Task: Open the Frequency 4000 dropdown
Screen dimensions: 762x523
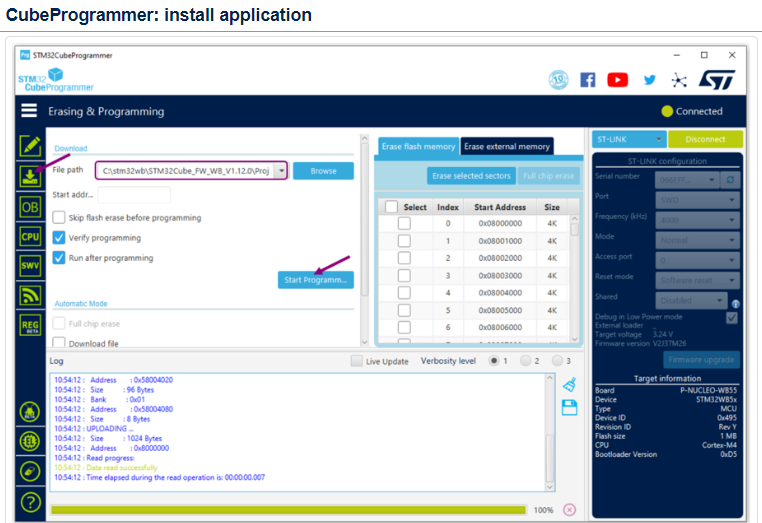Action: point(697,220)
